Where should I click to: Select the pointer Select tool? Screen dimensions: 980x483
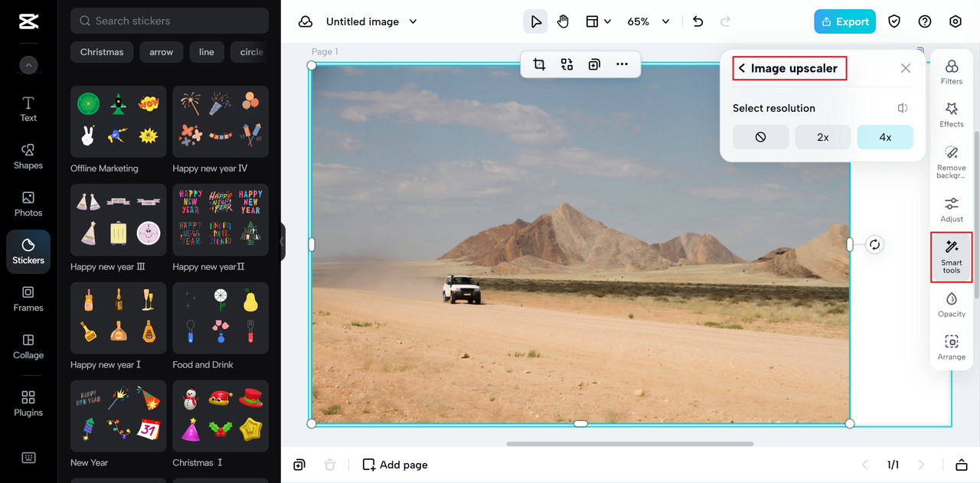pyautogui.click(x=535, y=21)
